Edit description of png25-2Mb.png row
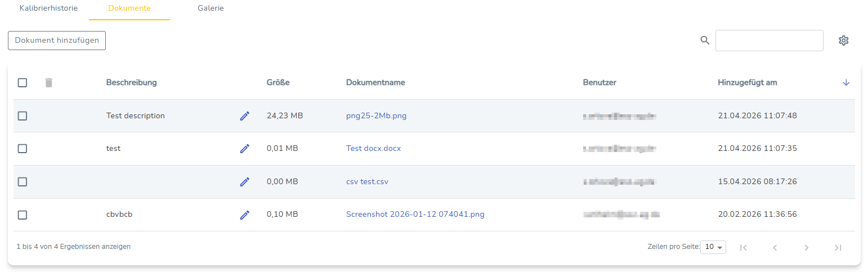The width and height of the screenshot is (868, 272). coord(244,116)
